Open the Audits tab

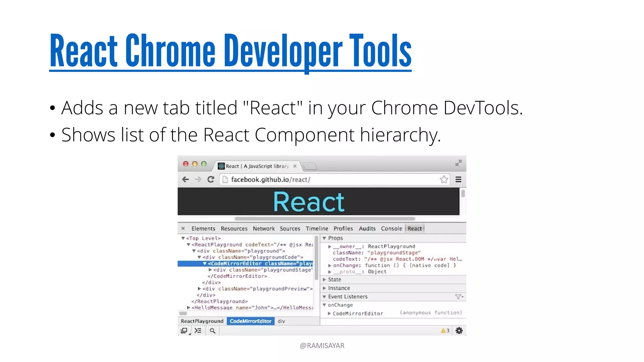[367, 228]
